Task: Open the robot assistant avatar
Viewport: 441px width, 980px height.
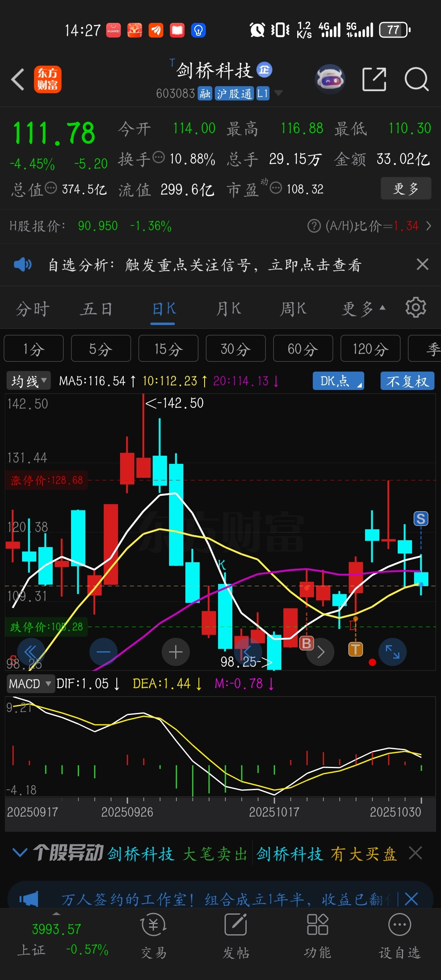Action: click(330, 79)
